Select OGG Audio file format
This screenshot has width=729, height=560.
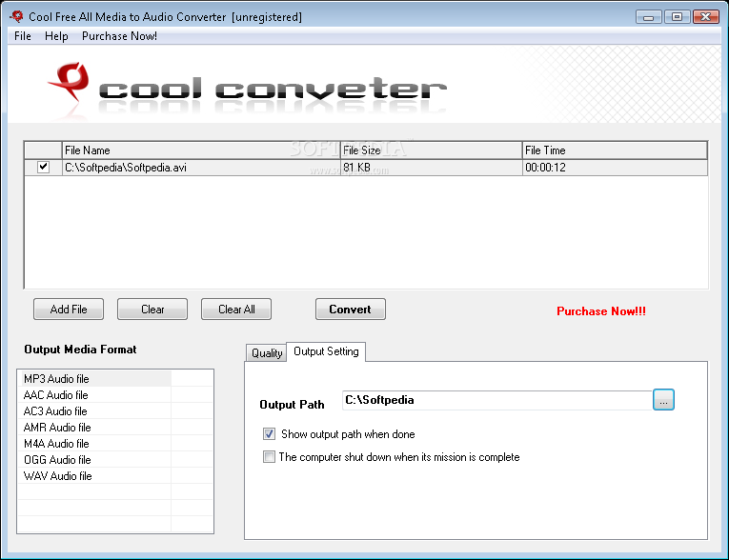[94, 460]
